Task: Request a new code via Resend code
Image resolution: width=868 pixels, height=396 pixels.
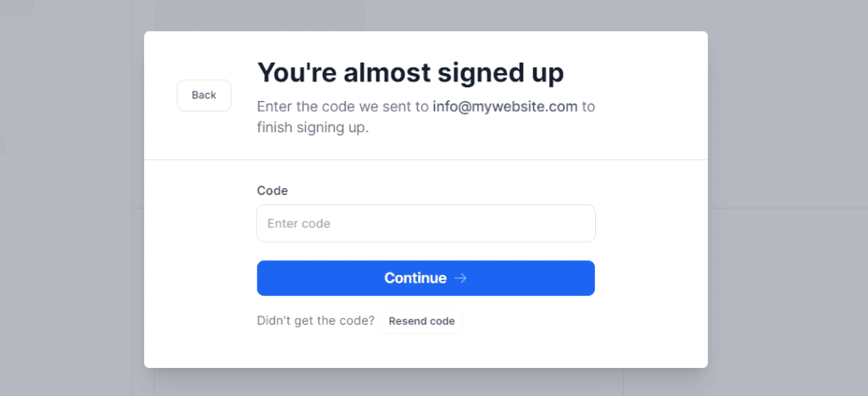Action: [421, 321]
